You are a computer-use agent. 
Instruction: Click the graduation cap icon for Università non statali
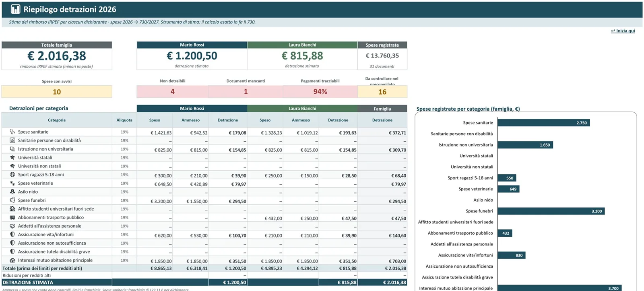(12, 166)
